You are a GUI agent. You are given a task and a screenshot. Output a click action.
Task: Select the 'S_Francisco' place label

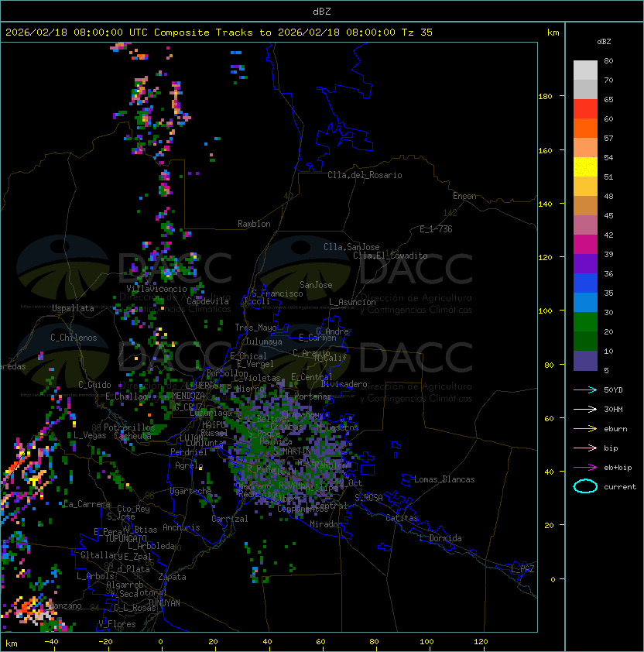click(277, 293)
